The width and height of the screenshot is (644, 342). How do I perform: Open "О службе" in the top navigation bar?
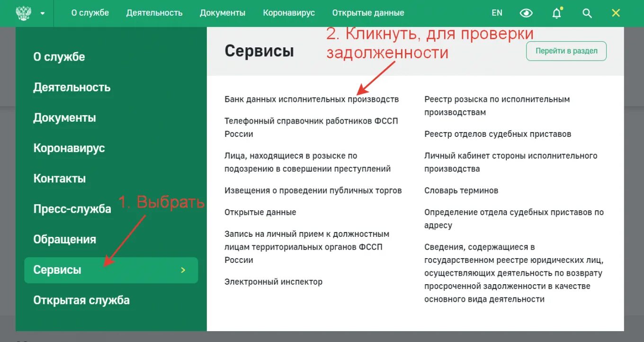pos(90,13)
